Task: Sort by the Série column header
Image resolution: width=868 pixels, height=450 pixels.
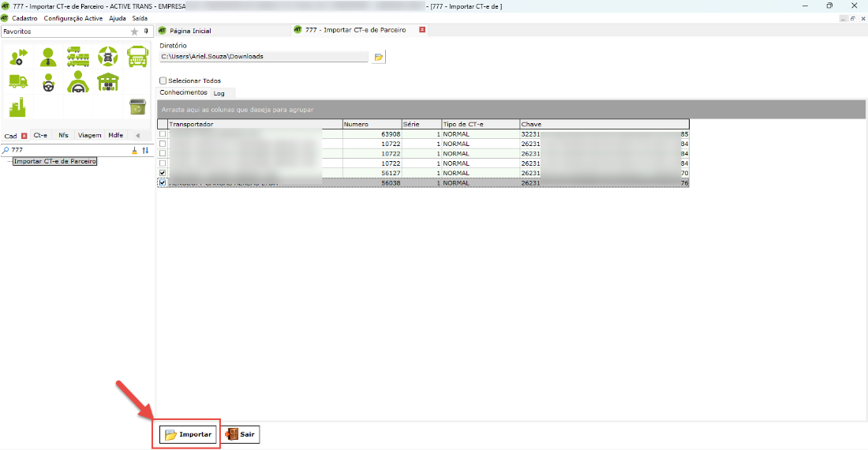Action: click(422, 124)
